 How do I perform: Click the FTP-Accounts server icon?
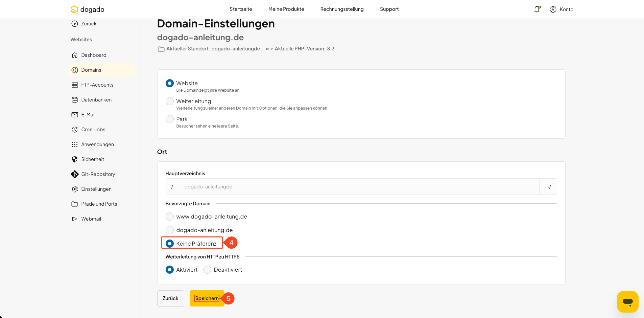75,85
